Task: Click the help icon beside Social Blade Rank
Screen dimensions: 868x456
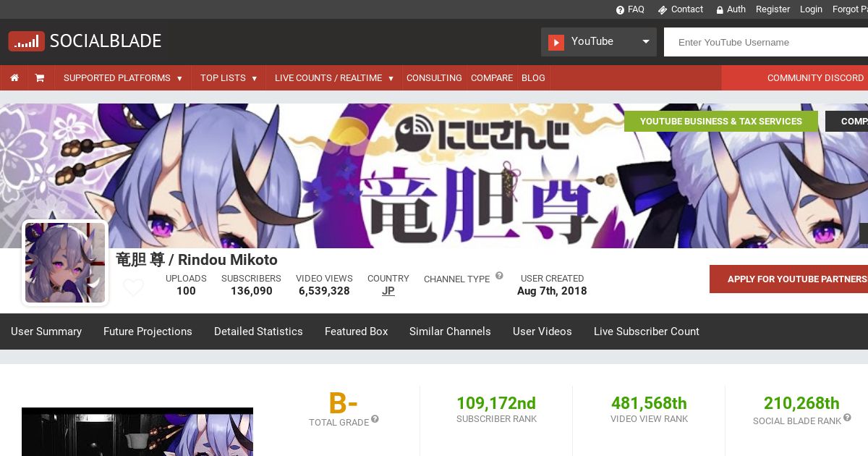Action: point(847,418)
